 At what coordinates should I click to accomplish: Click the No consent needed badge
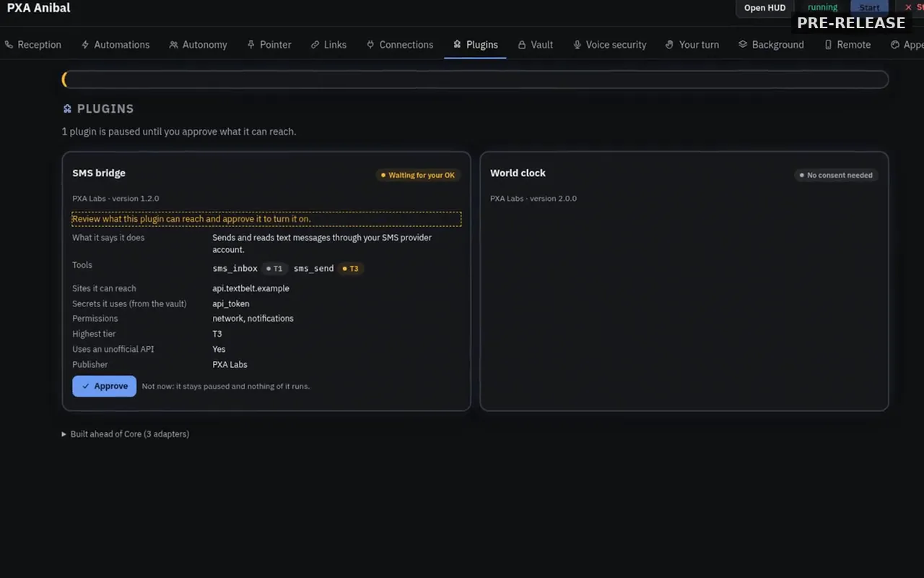click(x=836, y=175)
